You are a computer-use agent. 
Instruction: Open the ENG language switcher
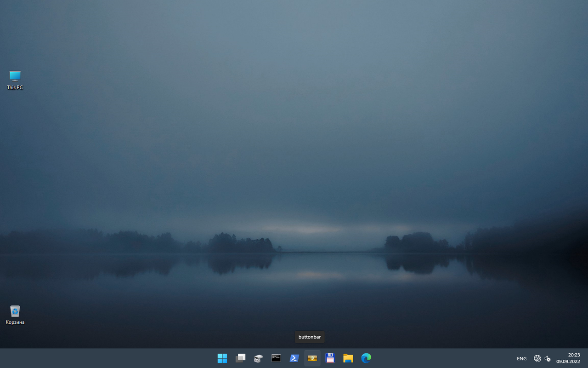point(522,358)
